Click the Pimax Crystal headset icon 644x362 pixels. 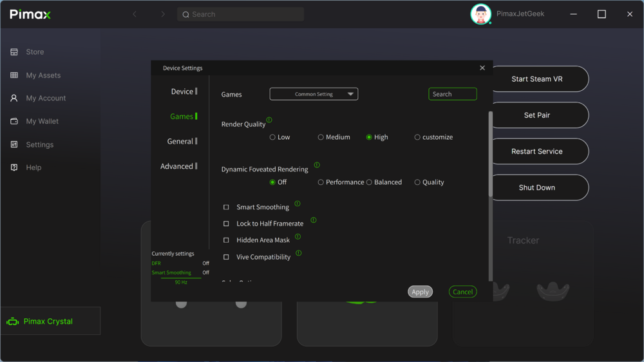(13, 321)
